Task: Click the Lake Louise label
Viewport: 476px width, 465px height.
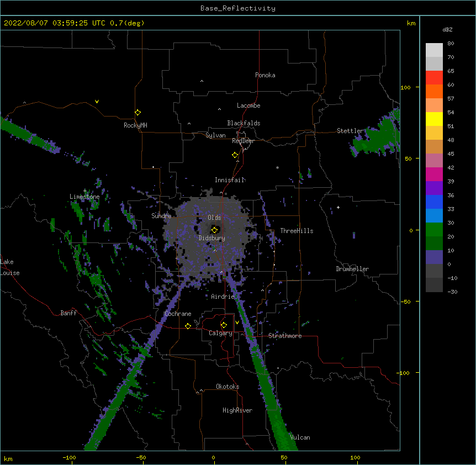Action: pyautogui.click(x=10, y=267)
